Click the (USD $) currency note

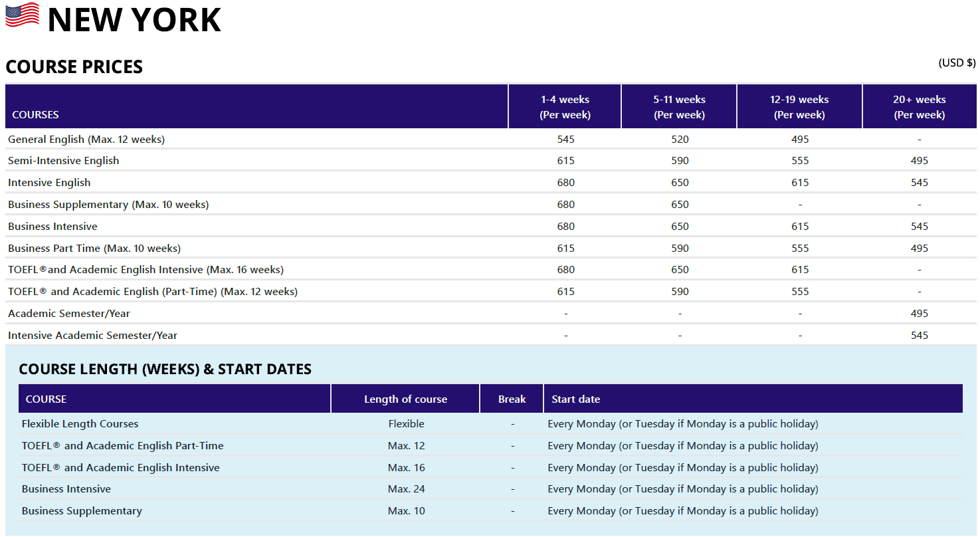[x=957, y=62]
